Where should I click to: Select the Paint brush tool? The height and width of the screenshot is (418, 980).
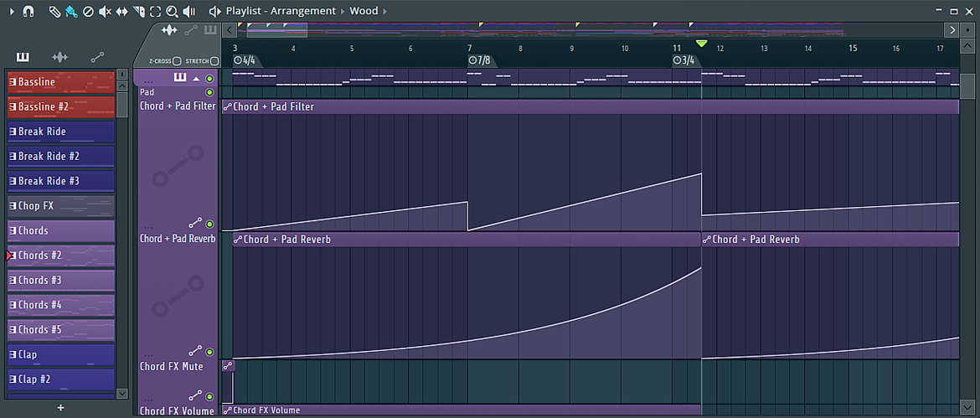click(x=71, y=11)
